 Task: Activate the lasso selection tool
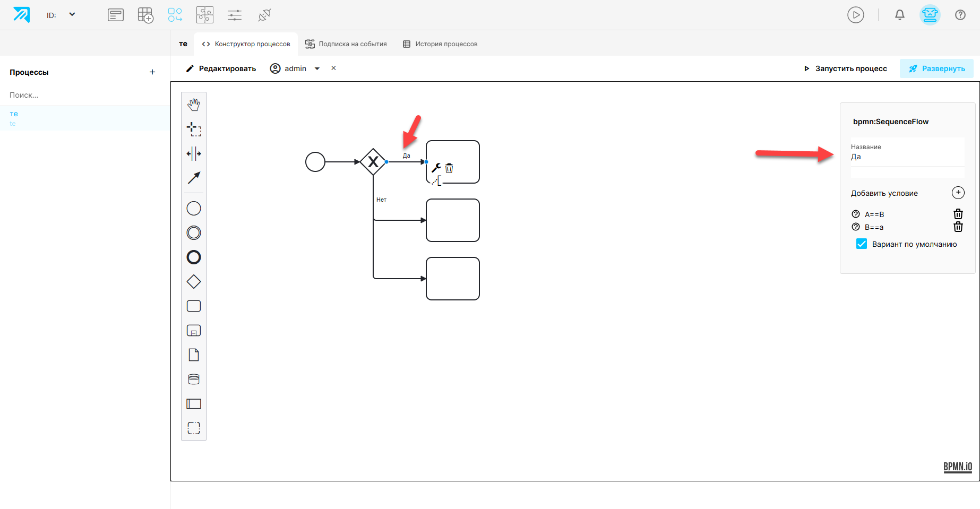pyautogui.click(x=194, y=129)
